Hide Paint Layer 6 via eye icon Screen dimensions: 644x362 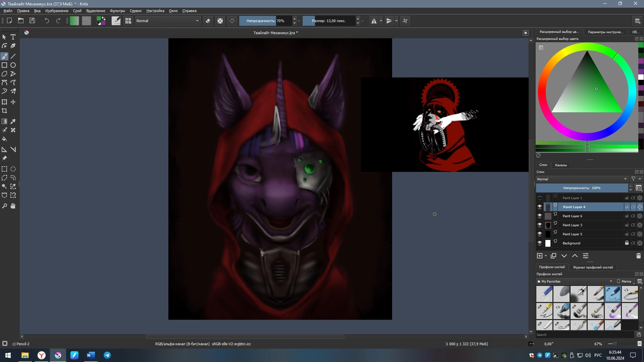coord(540,216)
